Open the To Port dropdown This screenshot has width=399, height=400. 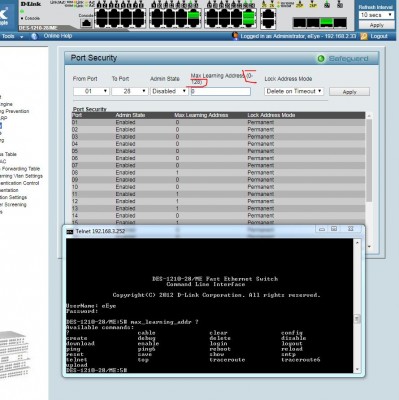pos(130,91)
